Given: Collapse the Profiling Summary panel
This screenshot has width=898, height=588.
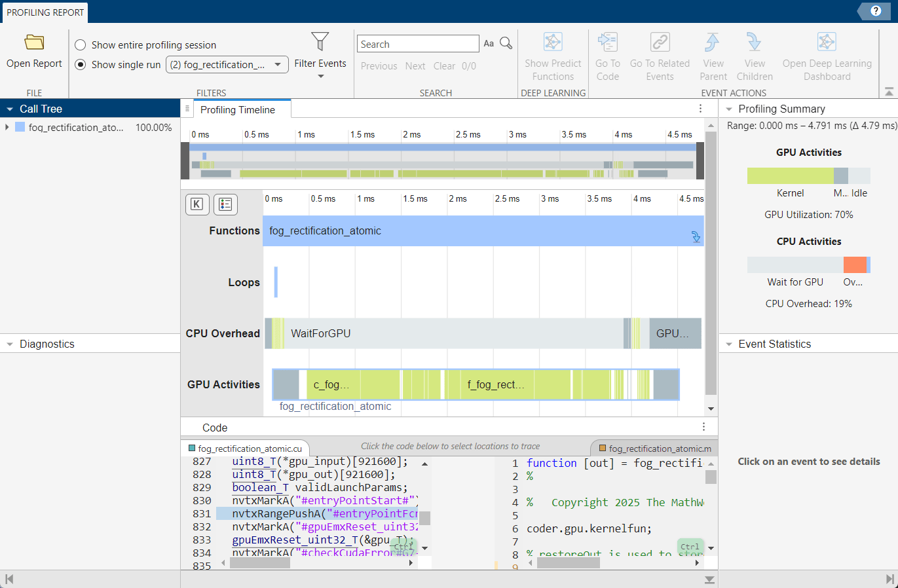Looking at the screenshot, I should pyautogui.click(x=729, y=109).
